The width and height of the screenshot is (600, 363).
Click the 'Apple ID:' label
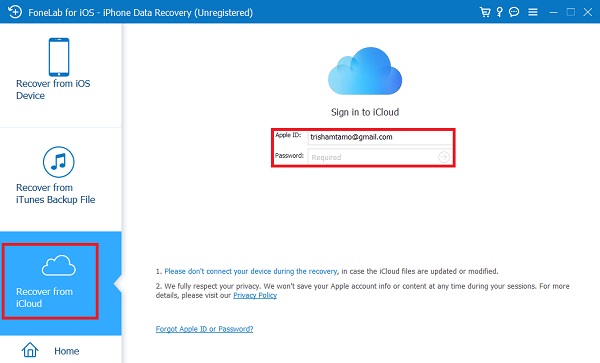(288, 135)
